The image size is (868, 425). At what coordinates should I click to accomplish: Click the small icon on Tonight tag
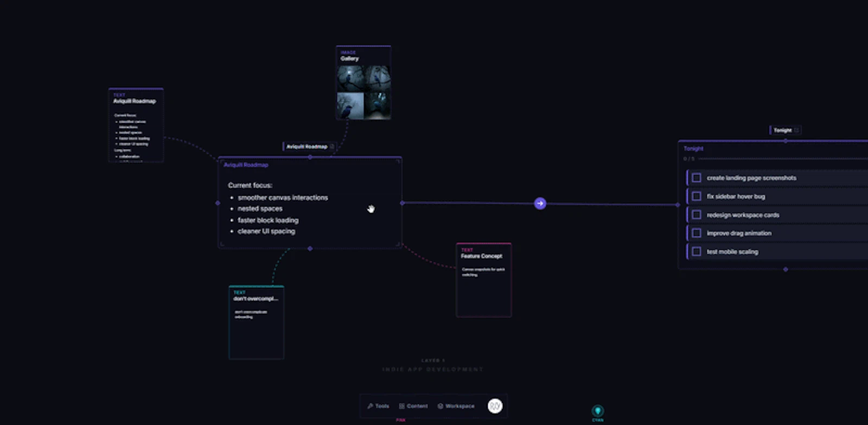point(796,130)
